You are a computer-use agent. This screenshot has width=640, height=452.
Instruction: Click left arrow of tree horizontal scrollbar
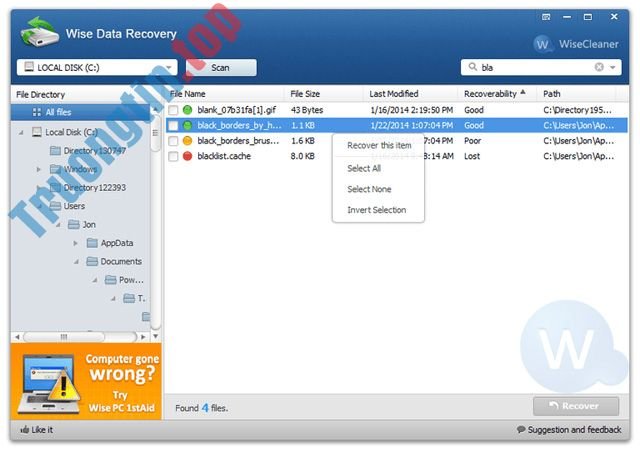pos(17,337)
